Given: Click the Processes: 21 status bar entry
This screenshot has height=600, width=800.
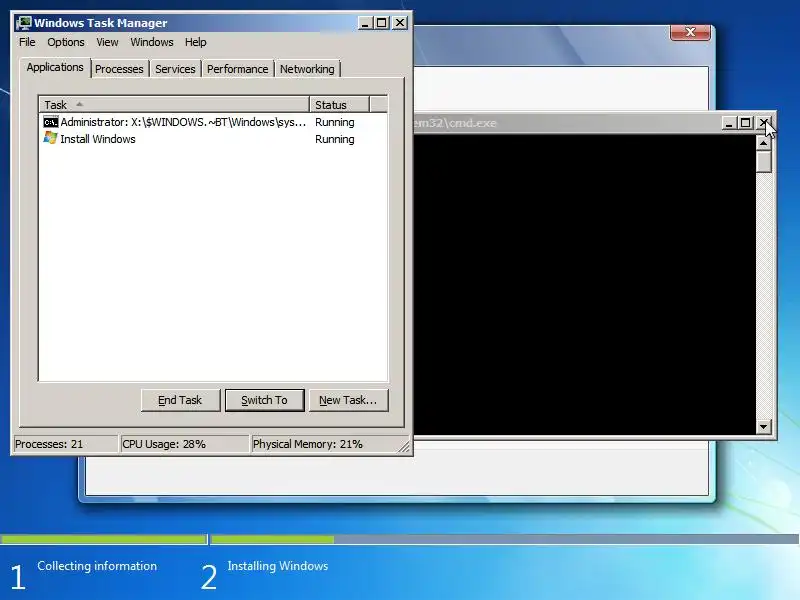Looking at the screenshot, I should 65,444.
